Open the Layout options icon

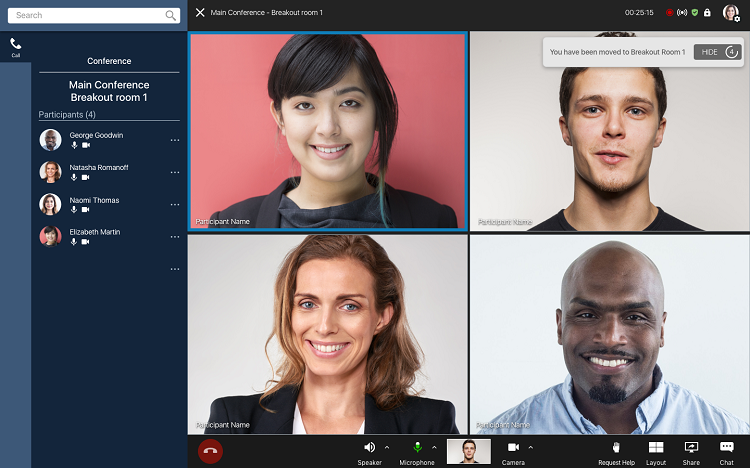[x=656, y=447]
